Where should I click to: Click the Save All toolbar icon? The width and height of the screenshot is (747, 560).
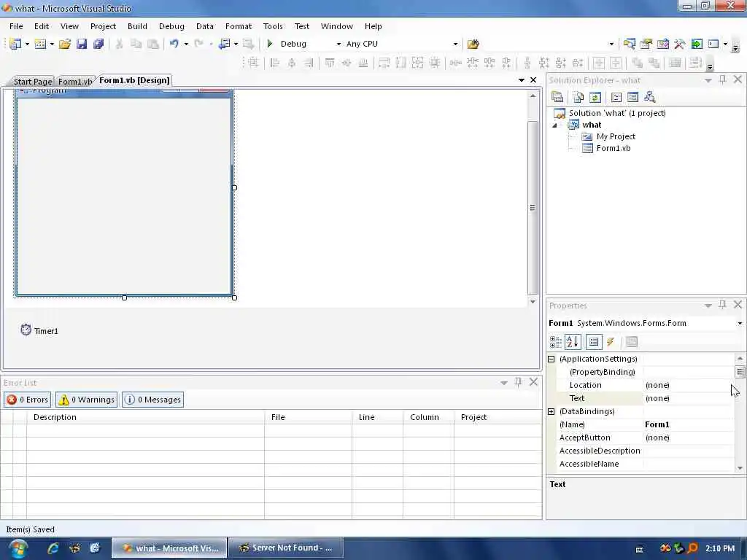[x=98, y=44]
